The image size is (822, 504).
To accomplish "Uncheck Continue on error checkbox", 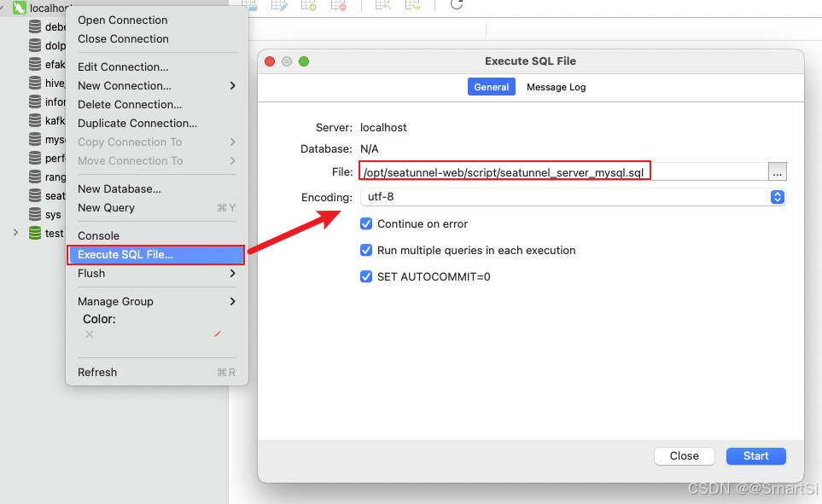I will [x=366, y=223].
